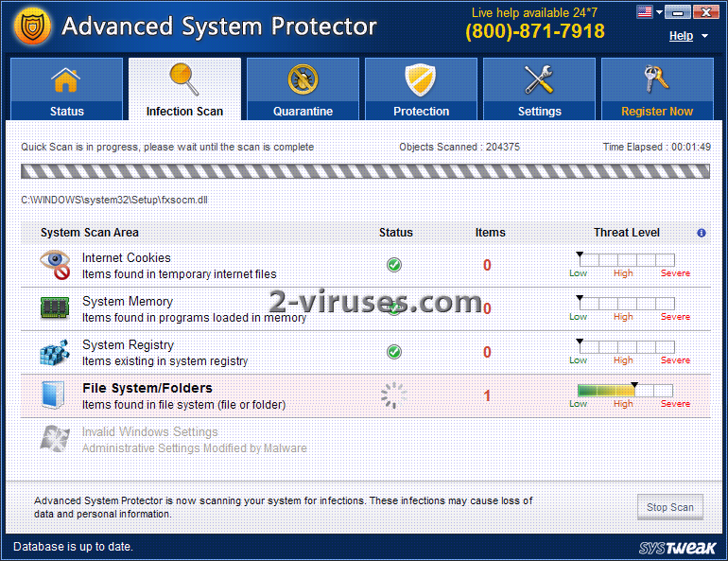The height and width of the screenshot is (561, 728).
Task: Click the striped scan progress bar
Action: [x=365, y=171]
